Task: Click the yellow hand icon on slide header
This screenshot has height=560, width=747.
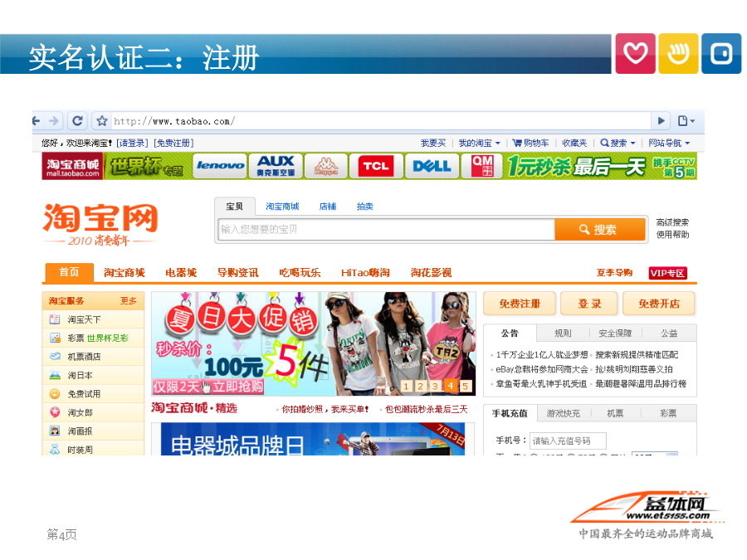Action: coord(678,53)
